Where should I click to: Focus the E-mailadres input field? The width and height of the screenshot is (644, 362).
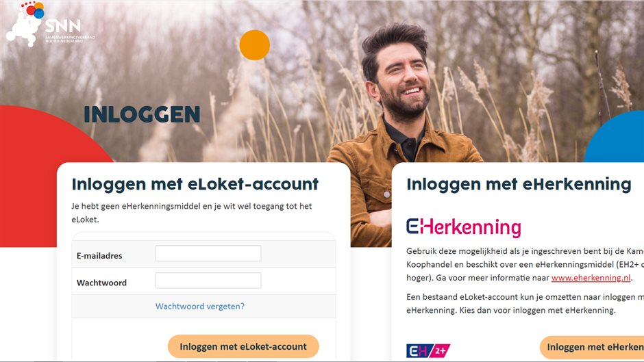[208, 253]
